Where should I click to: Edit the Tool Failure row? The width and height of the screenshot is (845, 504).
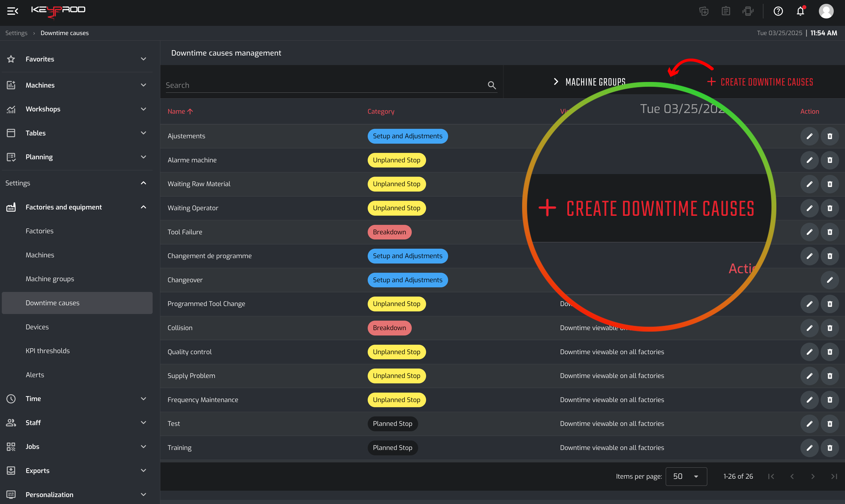coord(809,232)
